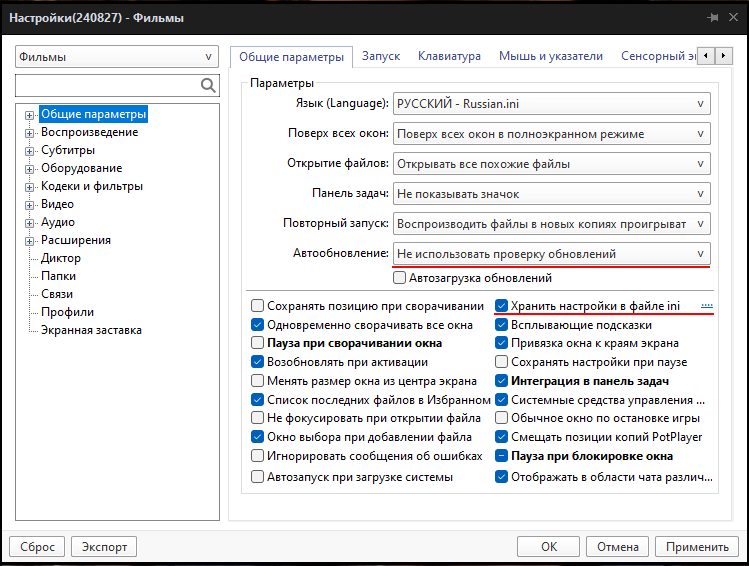Pin the settings window with pin icon
This screenshot has height=566, width=749.
click(712, 17)
